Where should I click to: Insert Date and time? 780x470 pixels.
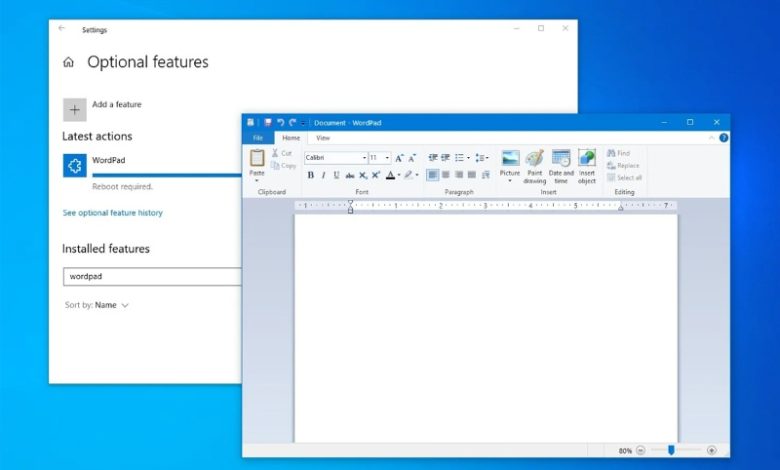click(561, 167)
